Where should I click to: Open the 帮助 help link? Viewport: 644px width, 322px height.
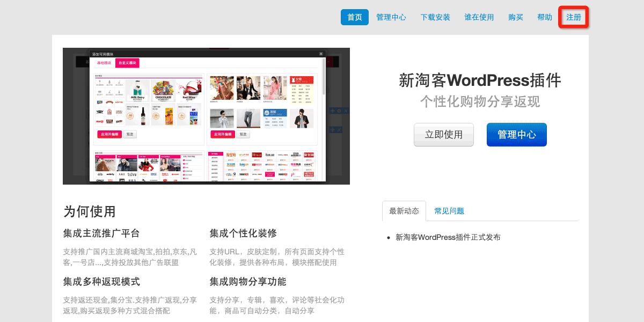click(545, 17)
